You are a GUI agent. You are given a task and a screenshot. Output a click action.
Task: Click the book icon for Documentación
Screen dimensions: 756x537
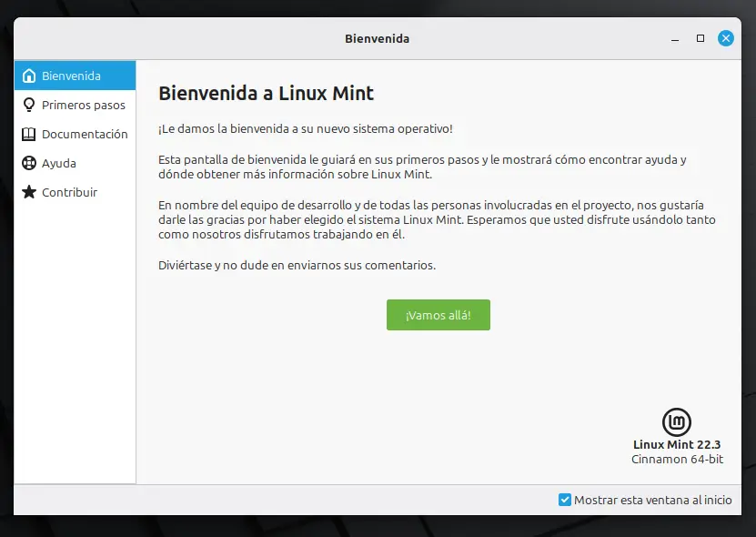pyautogui.click(x=29, y=134)
